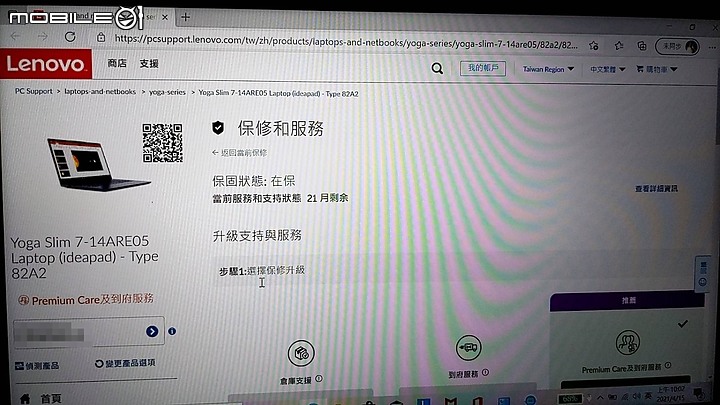Open the Favorites list icon

click(619, 45)
